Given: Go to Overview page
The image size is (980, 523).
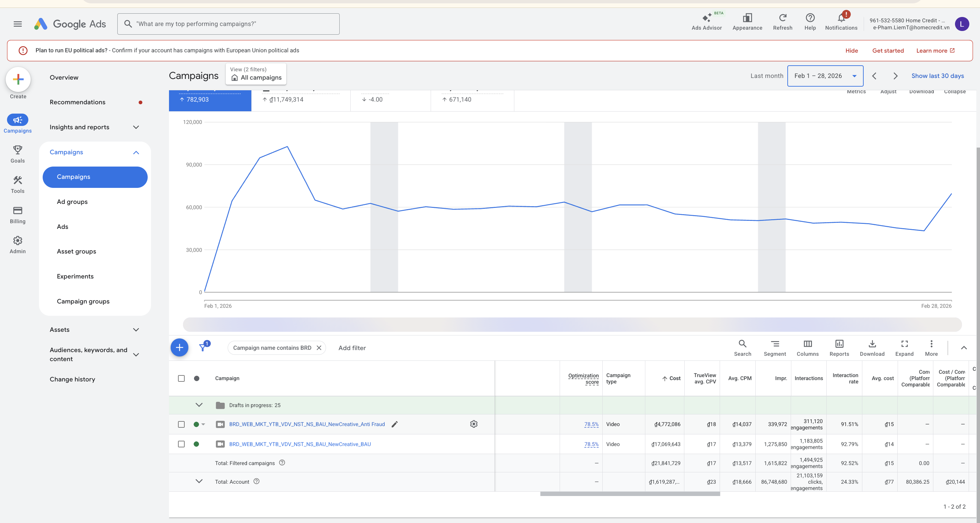Looking at the screenshot, I should click(64, 78).
